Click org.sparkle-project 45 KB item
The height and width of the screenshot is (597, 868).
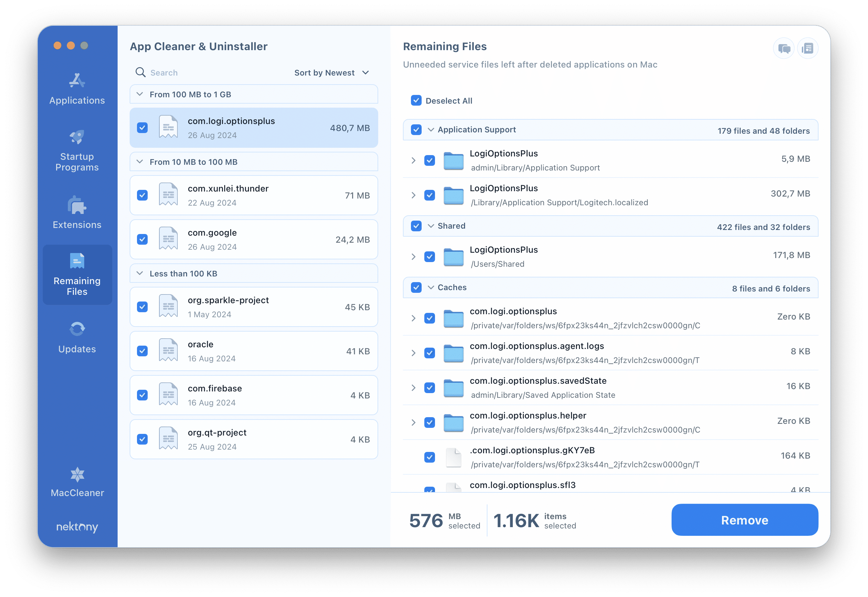(253, 306)
